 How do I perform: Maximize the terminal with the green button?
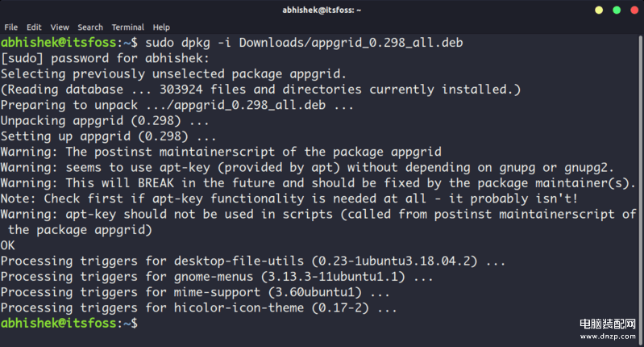617,10
